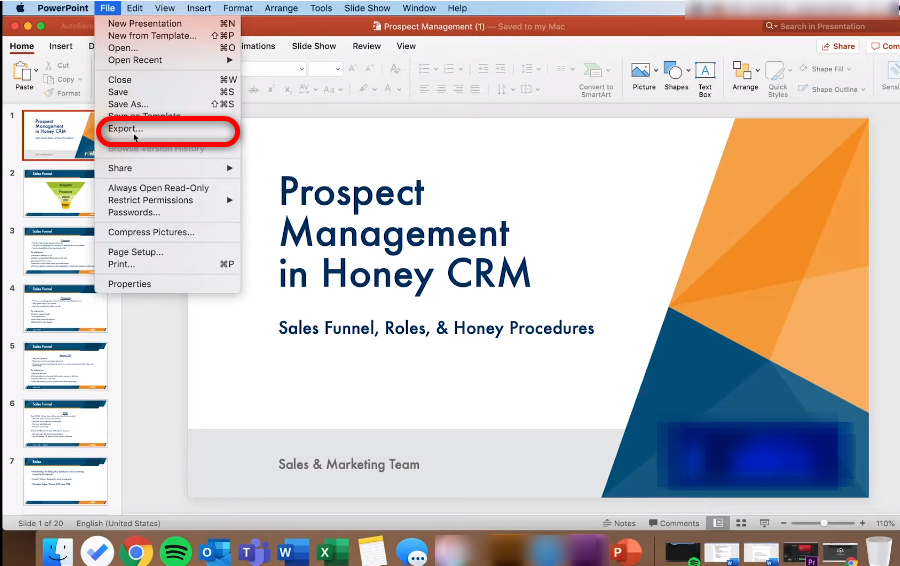Click the Decrease Font Size icon
The width and height of the screenshot is (900, 566).
[369, 69]
